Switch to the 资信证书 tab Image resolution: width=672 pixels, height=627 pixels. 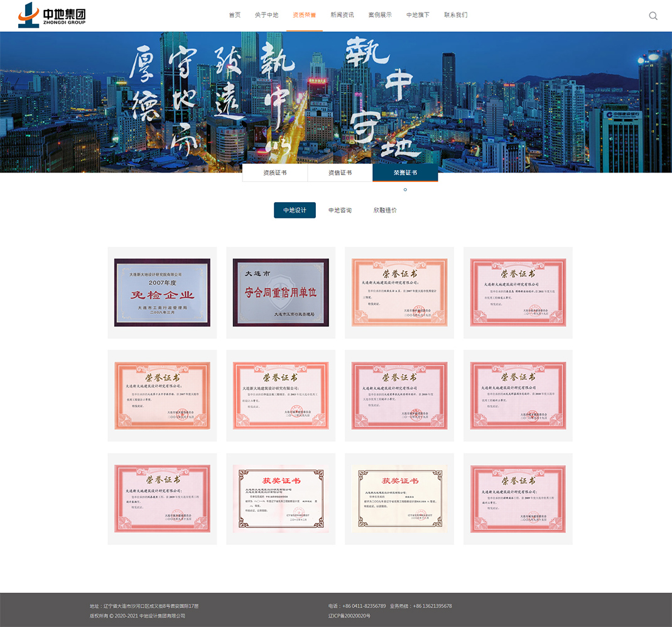point(340,173)
